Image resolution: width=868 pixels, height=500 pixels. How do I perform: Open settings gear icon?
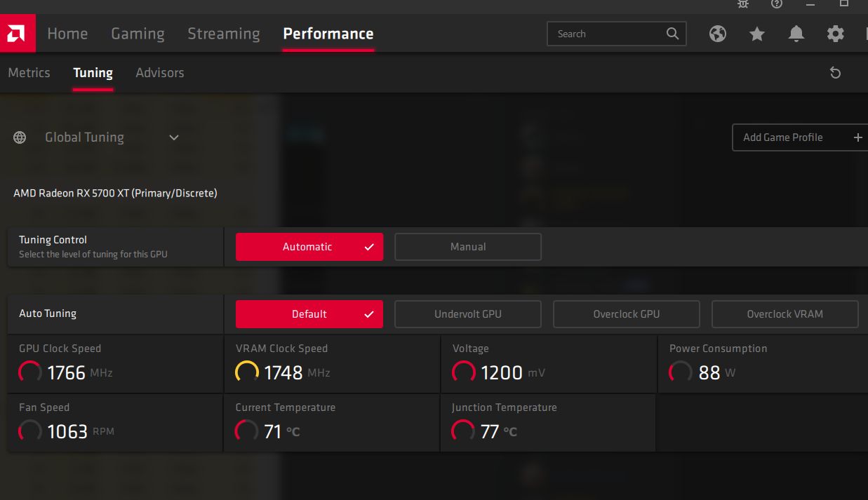(x=835, y=34)
